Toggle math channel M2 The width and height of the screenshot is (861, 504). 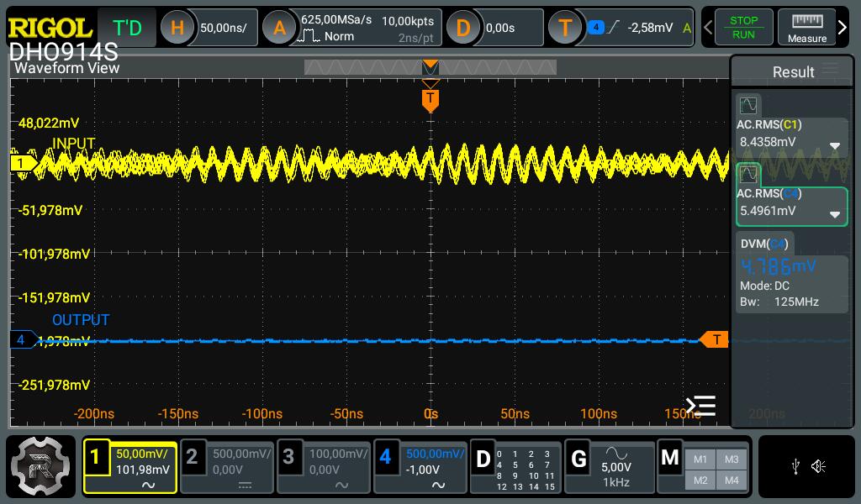click(x=700, y=480)
